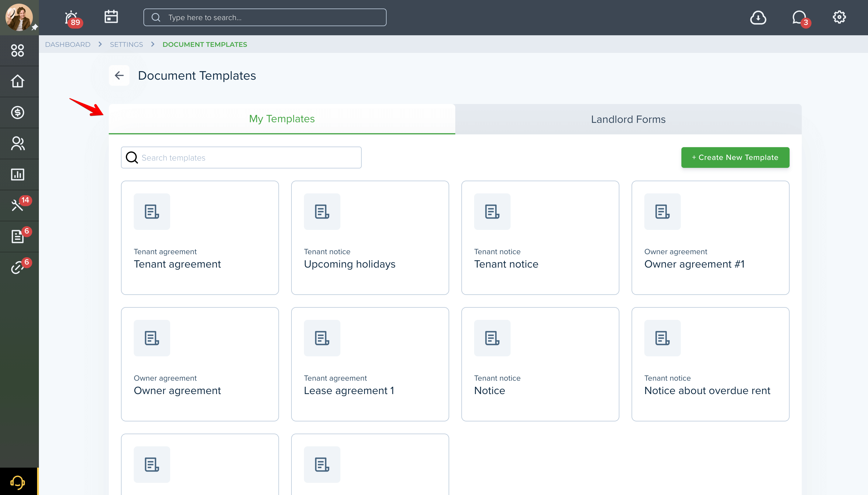Open the properties home icon in sidebar

click(x=18, y=81)
